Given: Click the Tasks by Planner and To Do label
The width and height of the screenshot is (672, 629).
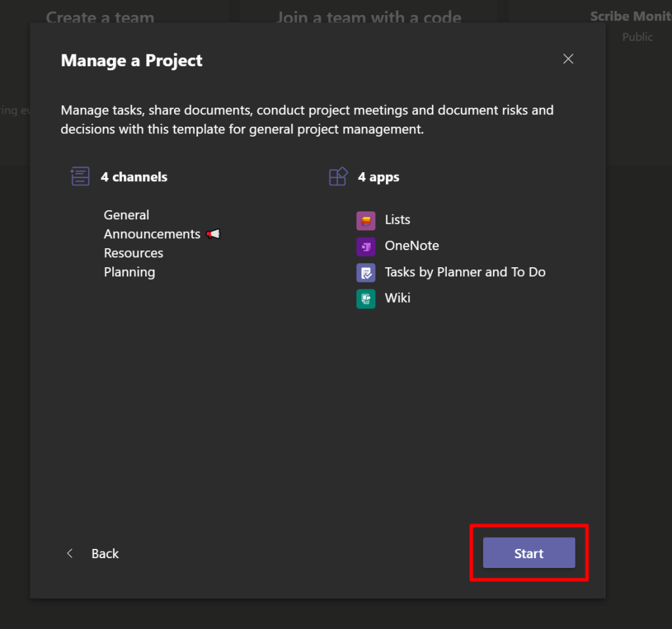Looking at the screenshot, I should point(465,272).
